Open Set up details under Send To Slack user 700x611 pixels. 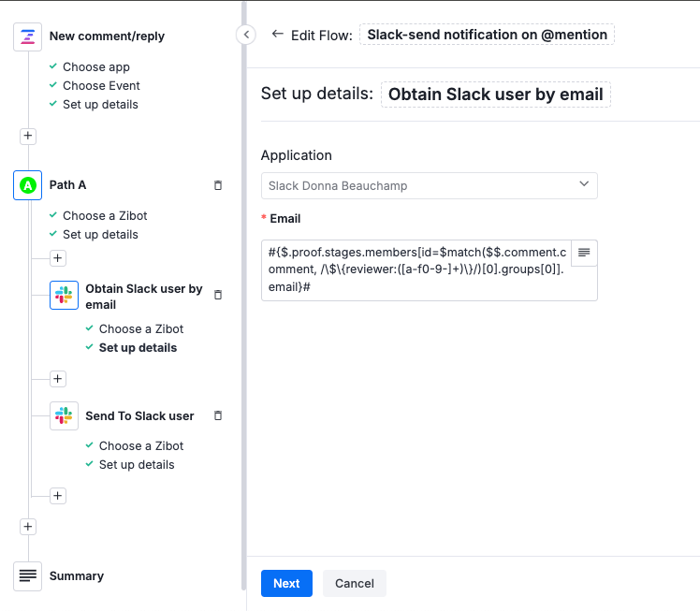tap(137, 465)
